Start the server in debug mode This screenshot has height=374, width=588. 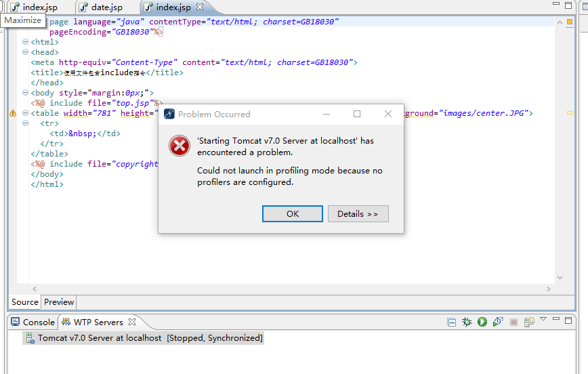[x=467, y=322]
